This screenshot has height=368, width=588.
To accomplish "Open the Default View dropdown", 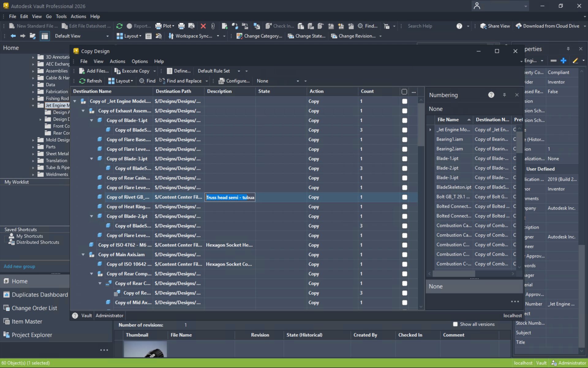I will tap(107, 36).
